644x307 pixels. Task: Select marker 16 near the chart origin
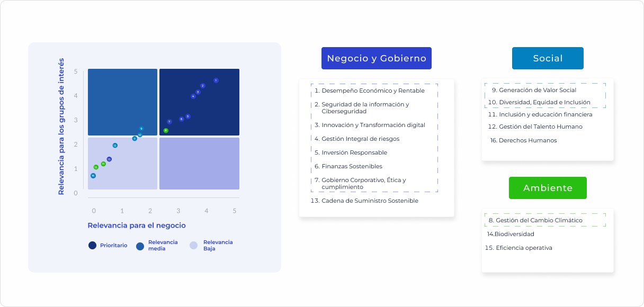pyautogui.click(x=93, y=176)
